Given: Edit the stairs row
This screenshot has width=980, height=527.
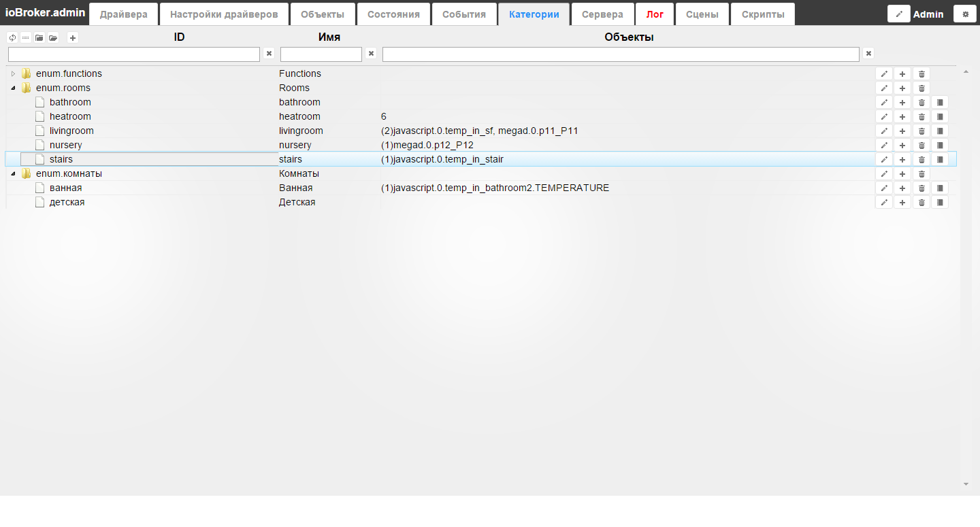Looking at the screenshot, I should (883, 159).
